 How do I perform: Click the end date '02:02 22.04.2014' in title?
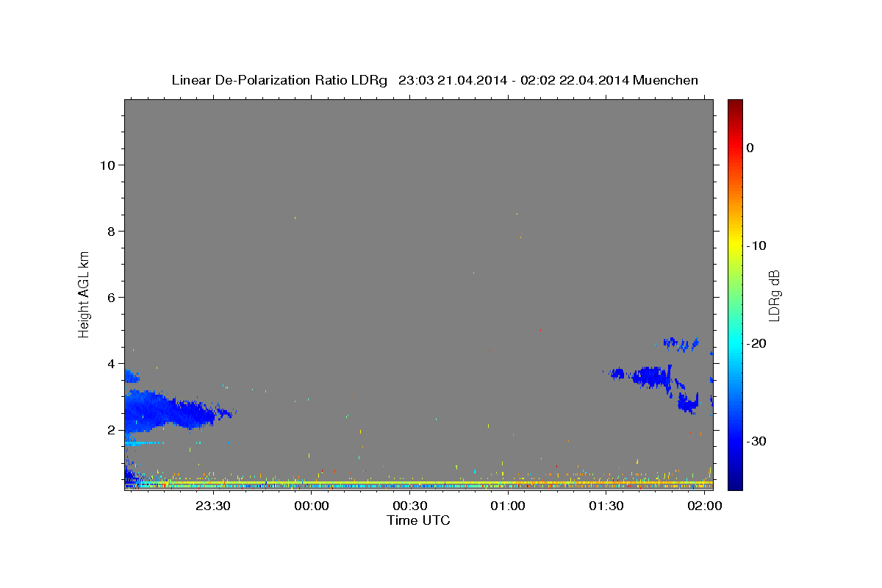[x=573, y=80]
